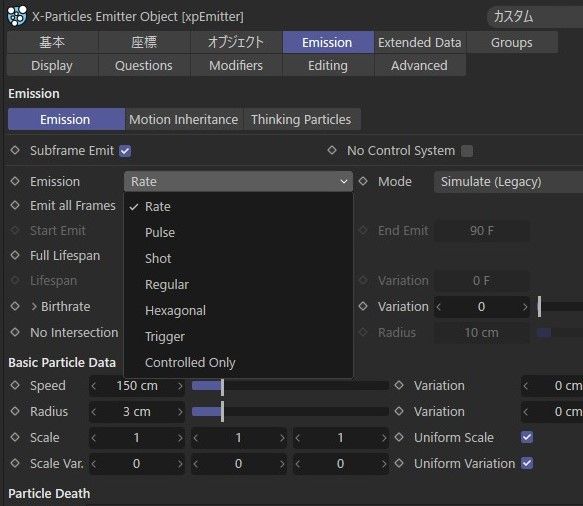The height and width of the screenshot is (506, 583).
Task: Click keyframe diamond beside Speed's Variation
Action: coord(399,385)
